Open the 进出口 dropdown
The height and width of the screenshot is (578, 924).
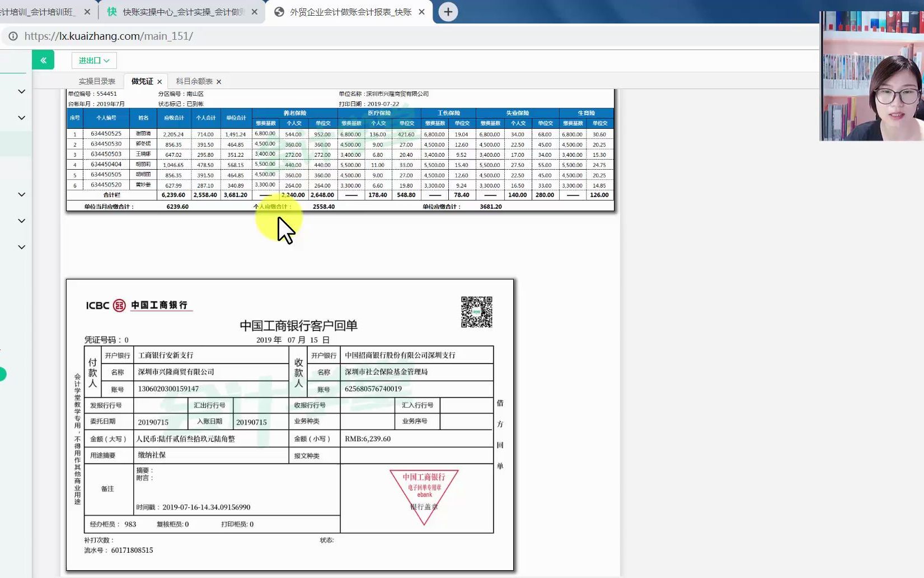click(x=94, y=60)
